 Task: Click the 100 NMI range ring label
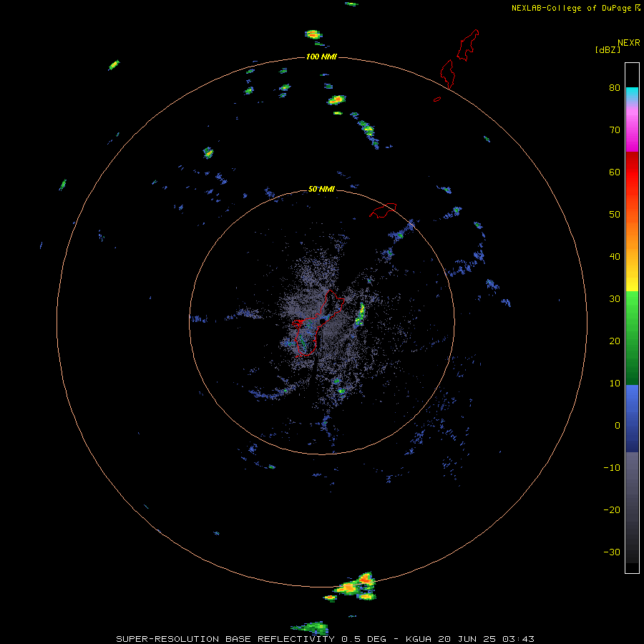point(321,57)
